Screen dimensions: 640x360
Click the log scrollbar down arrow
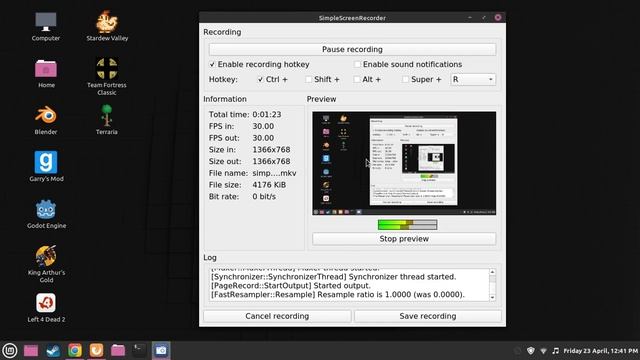pyautogui.click(x=492, y=298)
